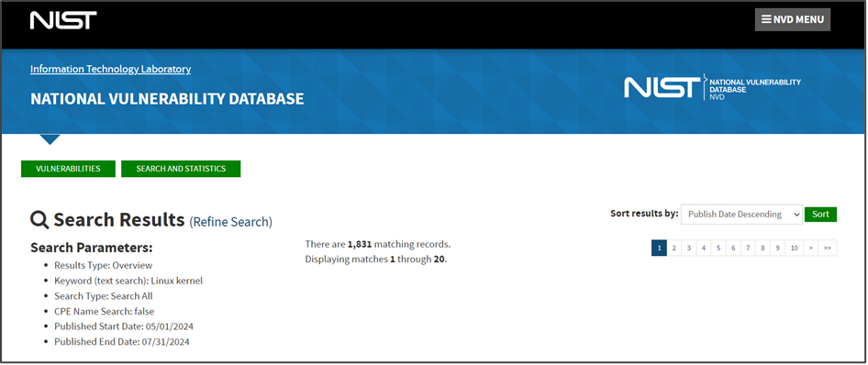Click the NIST National Vulnerability Database logo
868x365 pixels.
[x=712, y=87]
